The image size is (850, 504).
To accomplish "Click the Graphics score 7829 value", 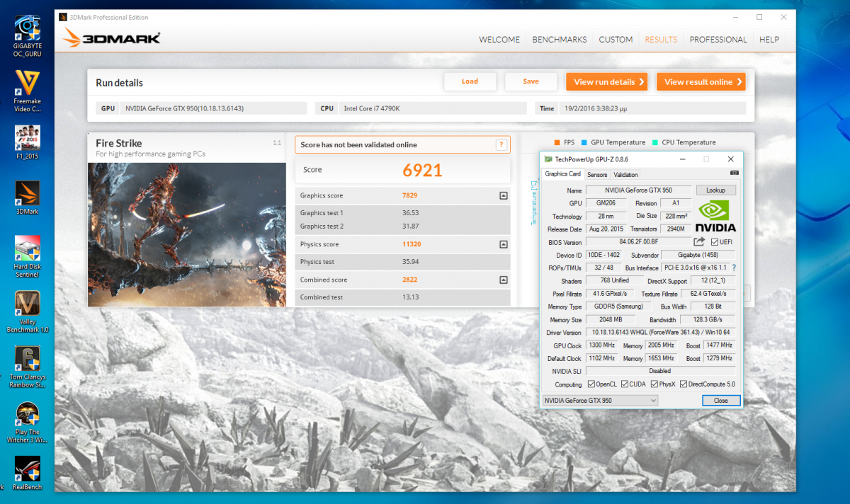I will (x=409, y=195).
